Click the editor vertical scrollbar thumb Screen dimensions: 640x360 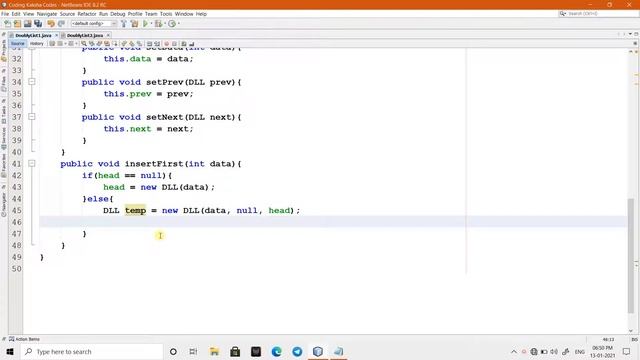coord(631,256)
